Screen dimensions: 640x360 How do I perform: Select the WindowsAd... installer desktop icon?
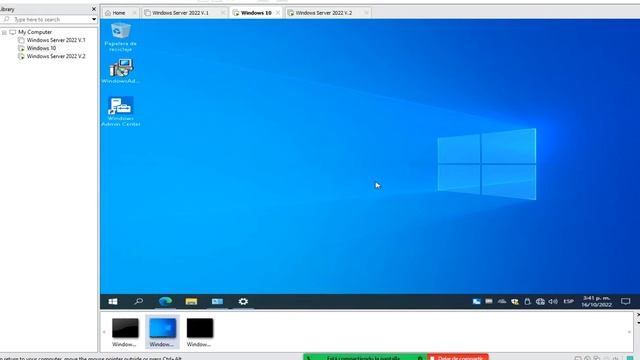[x=120, y=71]
